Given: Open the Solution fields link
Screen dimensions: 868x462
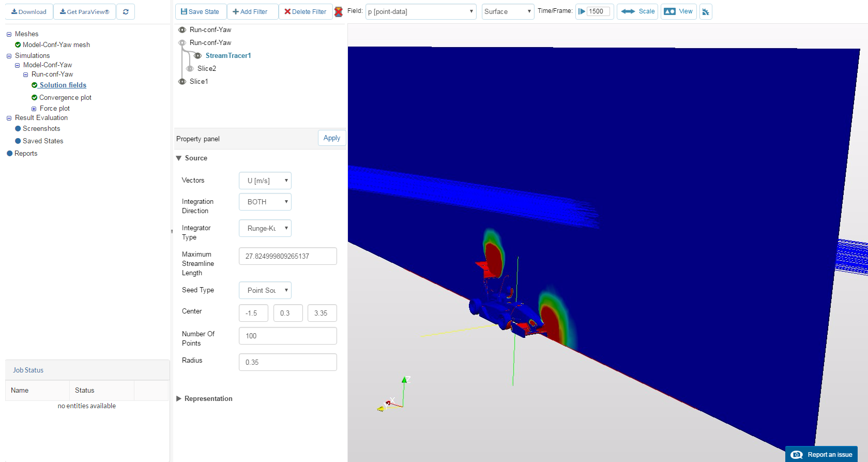Looking at the screenshot, I should pyautogui.click(x=63, y=85).
